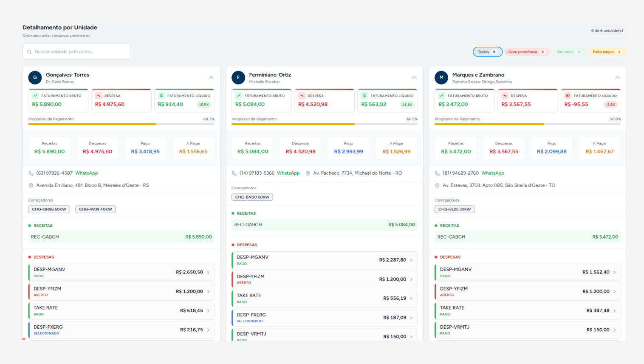Click search magnifier icon in unit search
Image resolution: width=644 pixels, height=364 pixels.
[x=29, y=52]
